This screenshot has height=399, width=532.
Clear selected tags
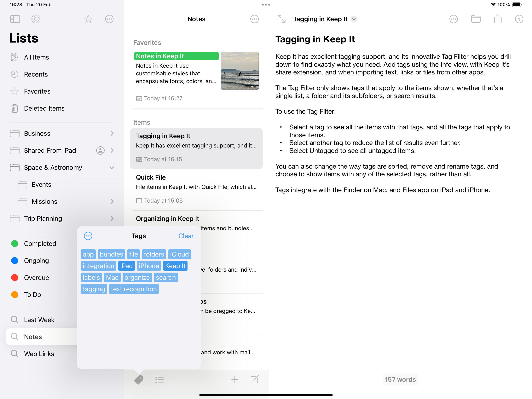point(186,236)
